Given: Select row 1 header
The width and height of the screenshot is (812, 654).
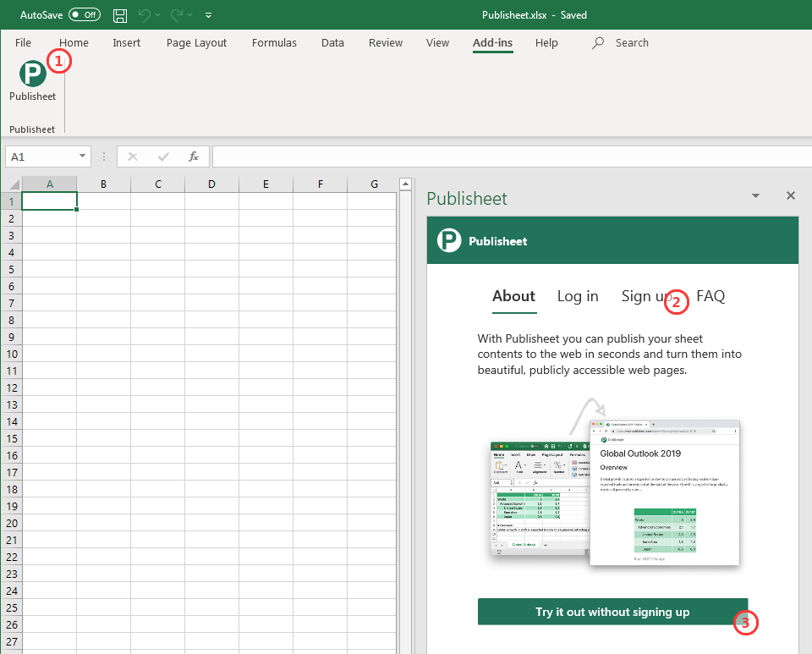Looking at the screenshot, I should pyautogui.click(x=11, y=201).
